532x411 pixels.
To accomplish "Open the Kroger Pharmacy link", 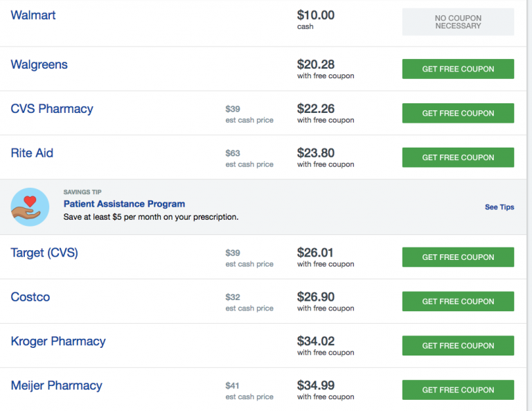I will [x=58, y=342].
